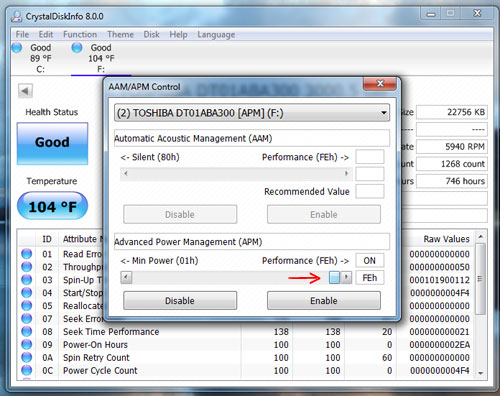The image size is (500, 396).
Task: Click the 746 hours field
Action: tap(452, 181)
